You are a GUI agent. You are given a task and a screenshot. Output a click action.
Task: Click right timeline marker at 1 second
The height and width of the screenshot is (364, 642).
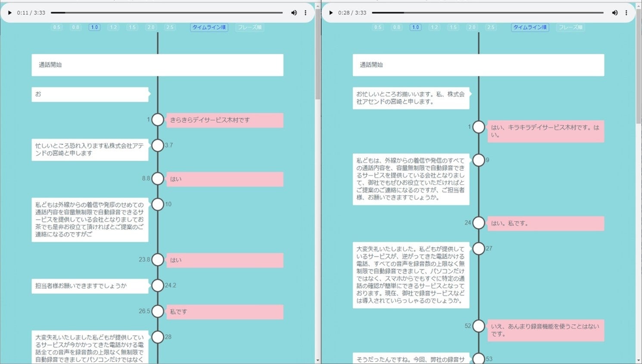[479, 127]
